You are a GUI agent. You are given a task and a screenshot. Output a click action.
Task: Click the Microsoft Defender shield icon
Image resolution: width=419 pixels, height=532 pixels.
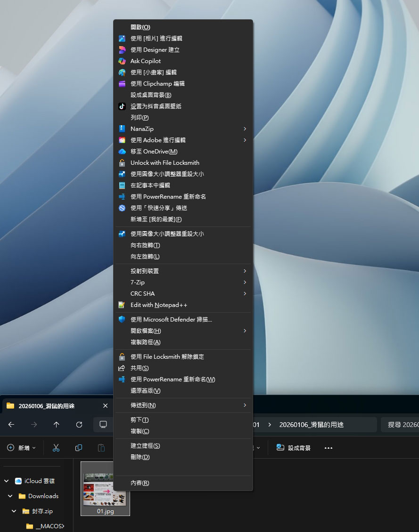click(123, 319)
